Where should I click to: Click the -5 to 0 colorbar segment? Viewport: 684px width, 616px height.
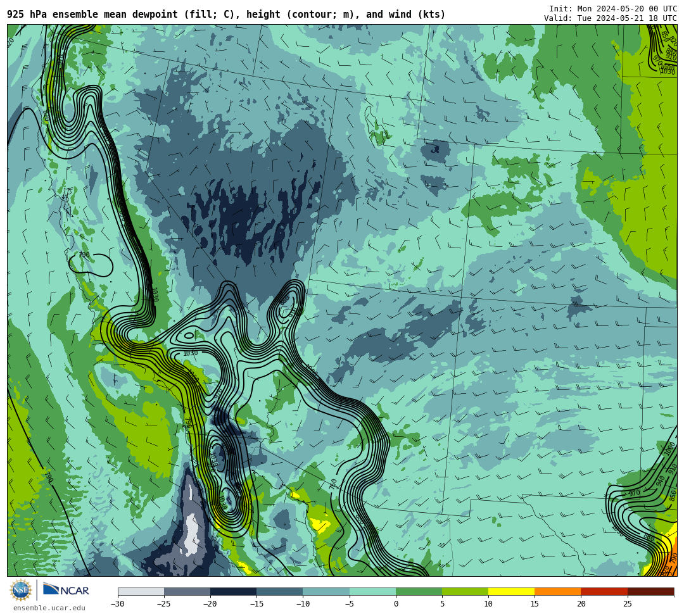click(372, 591)
